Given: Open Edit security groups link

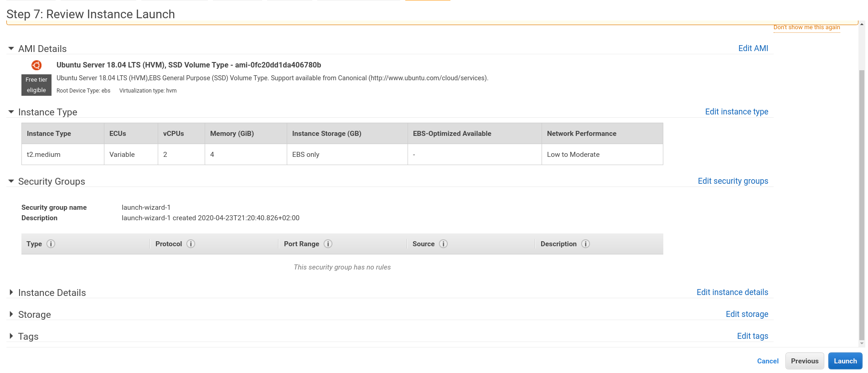Looking at the screenshot, I should pos(733,181).
